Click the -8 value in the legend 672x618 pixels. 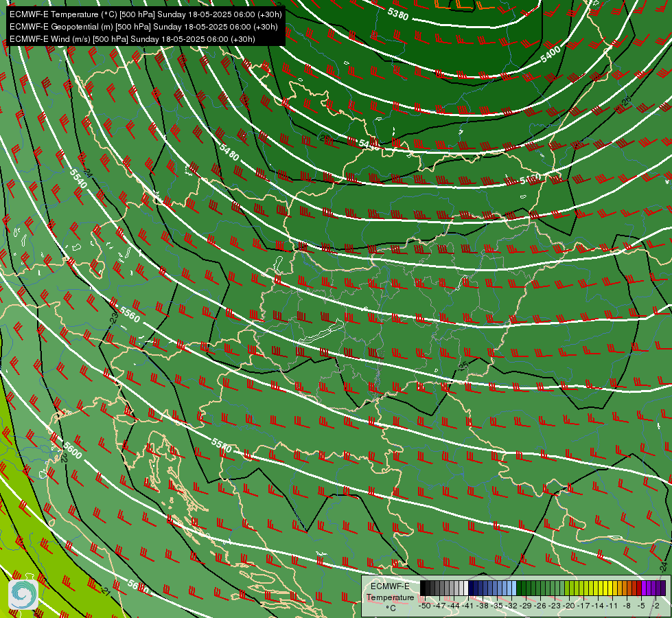click(x=627, y=606)
